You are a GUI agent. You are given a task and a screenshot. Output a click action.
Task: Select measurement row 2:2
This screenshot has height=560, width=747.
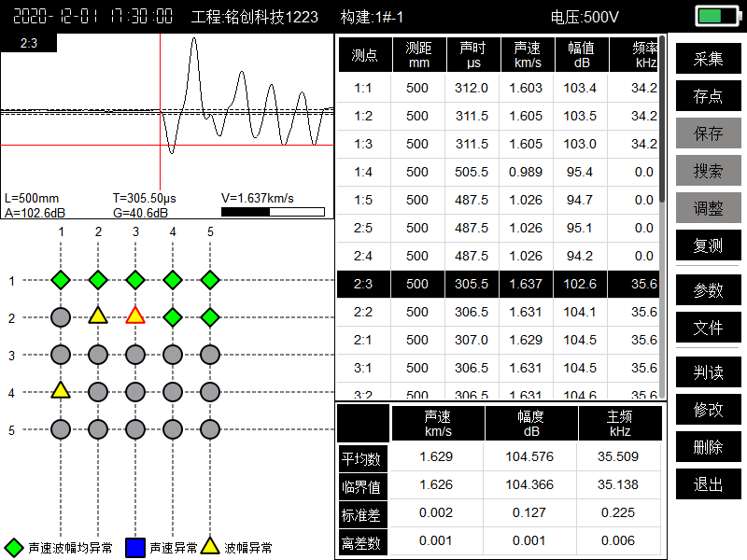pos(498,312)
